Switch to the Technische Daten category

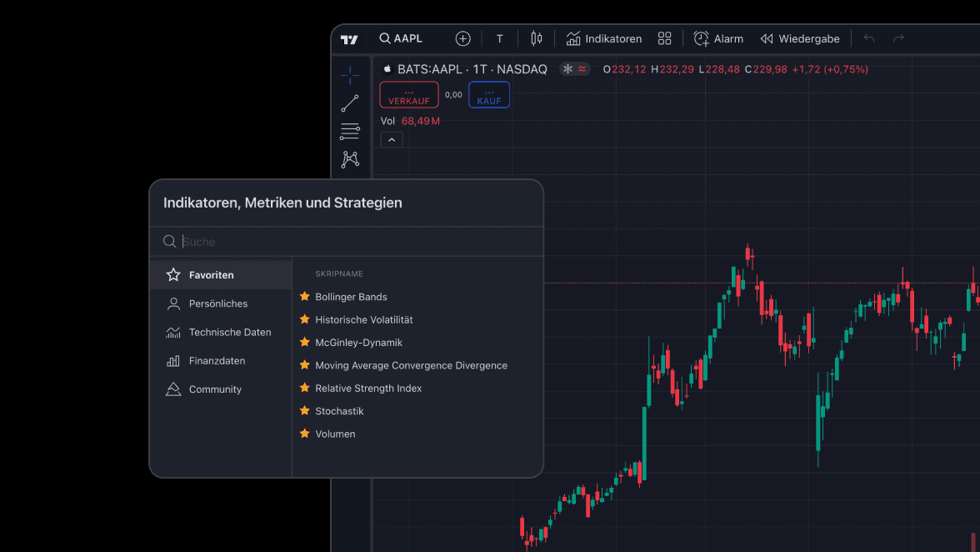229,332
